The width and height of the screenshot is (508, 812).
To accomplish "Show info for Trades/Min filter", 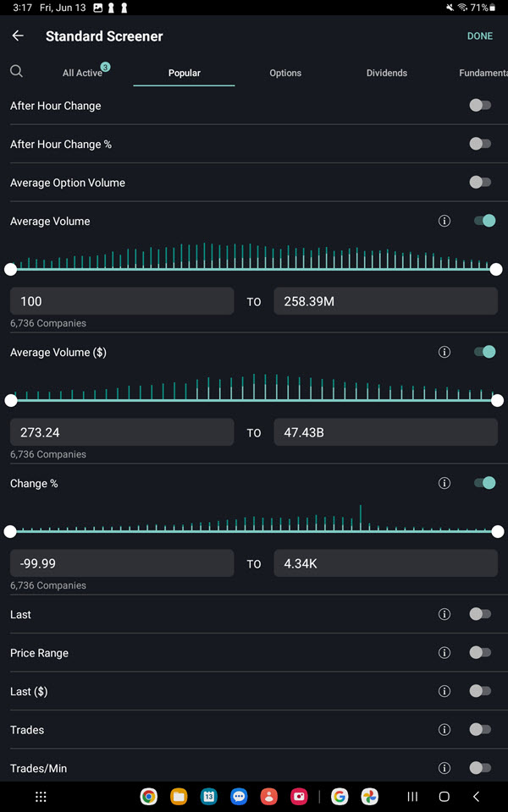I will pyautogui.click(x=444, y=768).
